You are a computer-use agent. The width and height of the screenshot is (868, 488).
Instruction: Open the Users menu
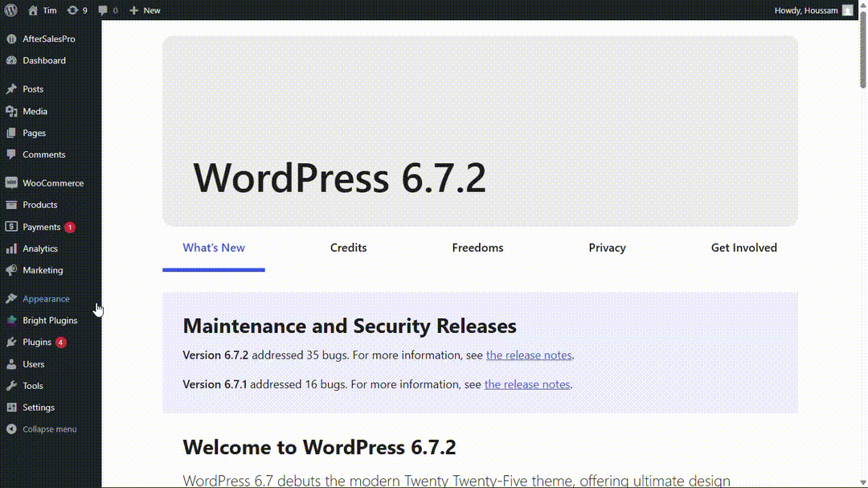[x=33, y=364]
